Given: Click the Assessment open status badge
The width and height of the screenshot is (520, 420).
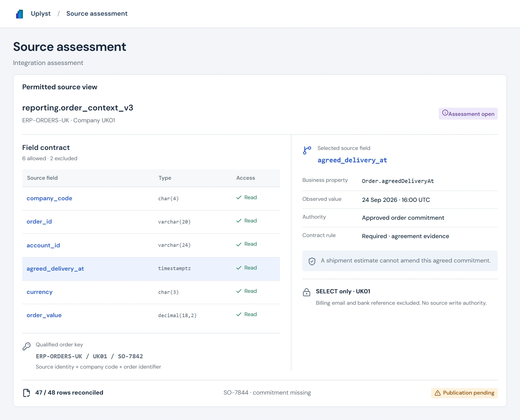Looking at the screenshot, I should 468,114.
